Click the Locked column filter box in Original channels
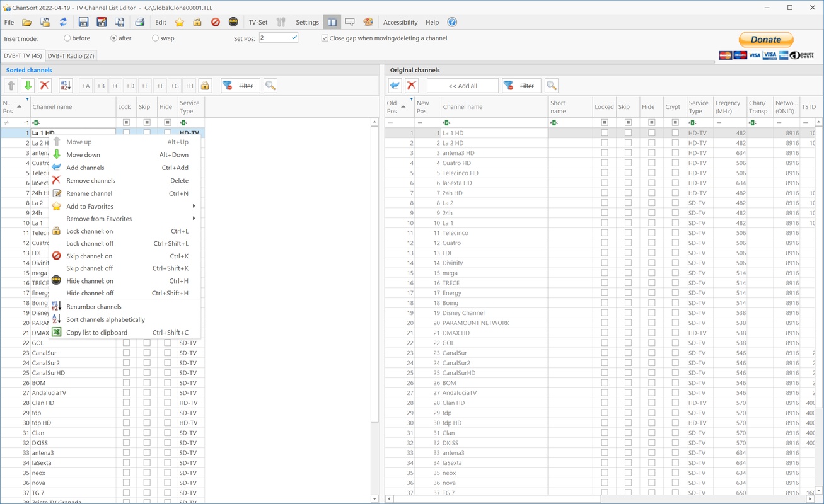The height and width of the screenshot is (504, 824). 605,123
